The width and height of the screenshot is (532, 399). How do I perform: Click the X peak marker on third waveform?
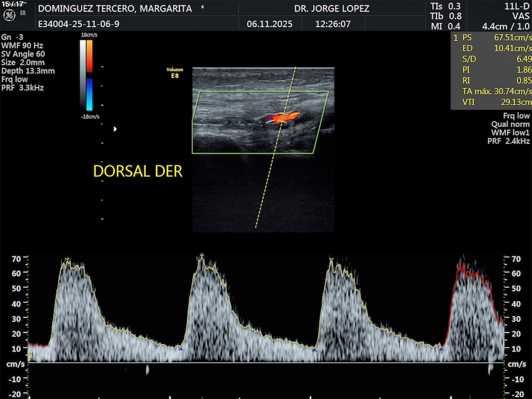331,259
